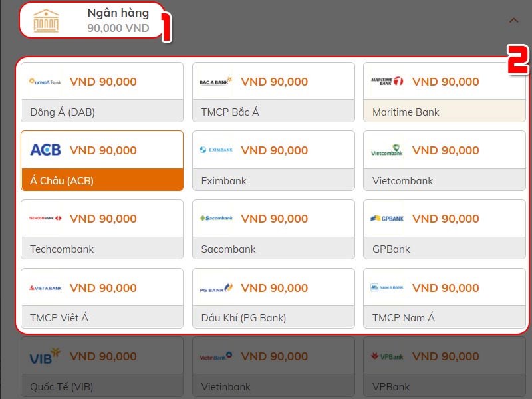Click the VietA Bank logo
This screenshot has width=532, height=399.
pyautogui.click(x=45, y=288)
